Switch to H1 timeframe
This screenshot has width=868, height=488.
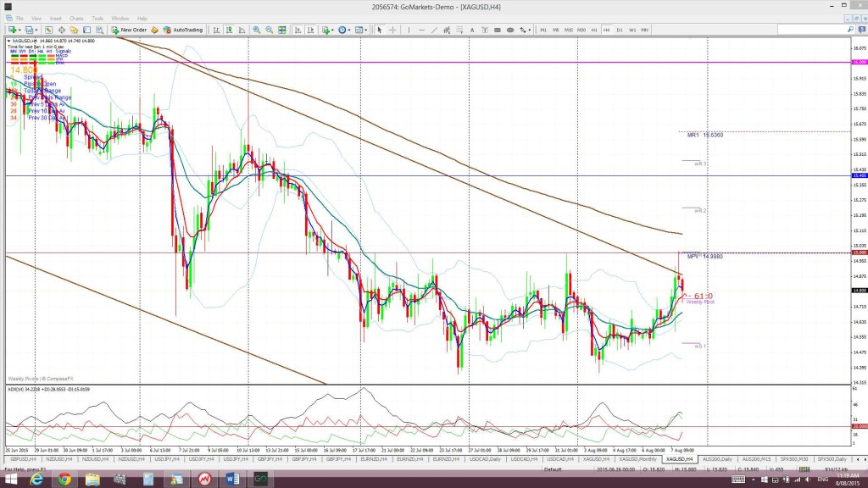(594, 30)
